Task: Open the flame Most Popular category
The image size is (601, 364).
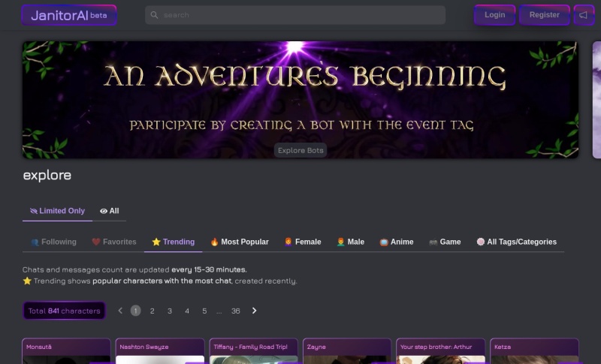Action: [240, 242]
